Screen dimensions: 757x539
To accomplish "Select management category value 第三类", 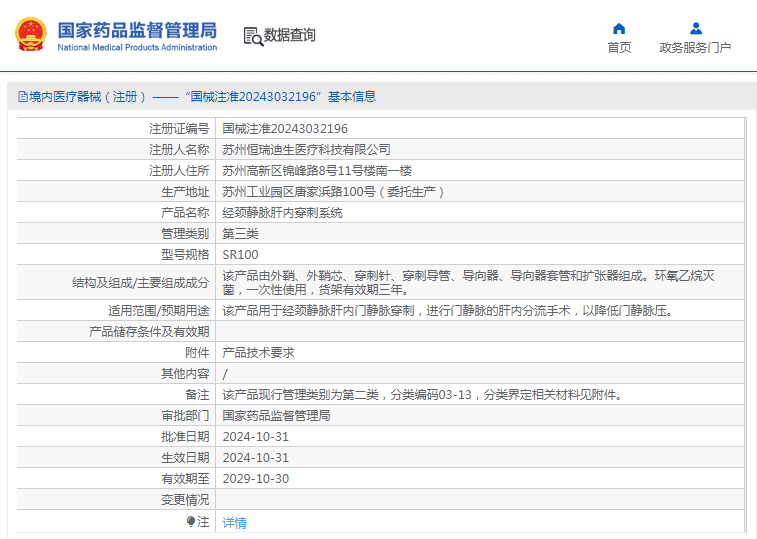I will point(240,234).
